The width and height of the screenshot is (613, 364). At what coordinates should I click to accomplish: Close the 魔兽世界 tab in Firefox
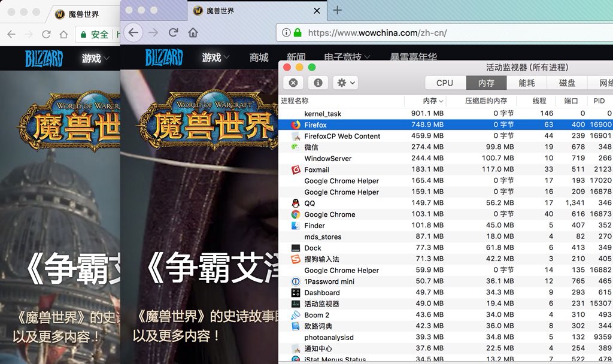[317, 11]
